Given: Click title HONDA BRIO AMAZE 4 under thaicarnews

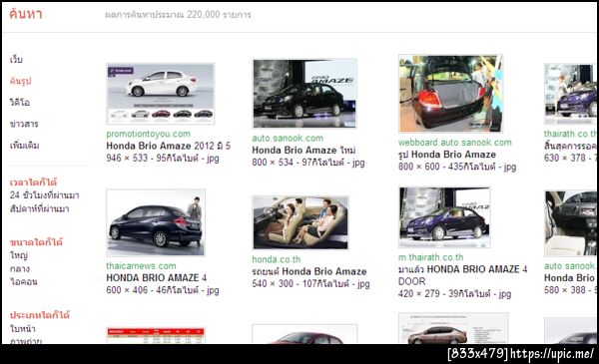Looking at the screenshot, I should tap(157, 278).
